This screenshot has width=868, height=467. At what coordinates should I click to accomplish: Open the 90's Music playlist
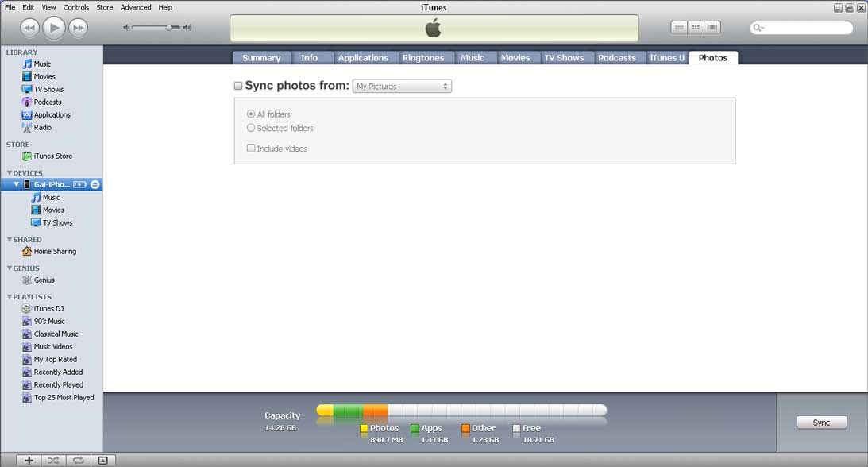pos(49,321)
